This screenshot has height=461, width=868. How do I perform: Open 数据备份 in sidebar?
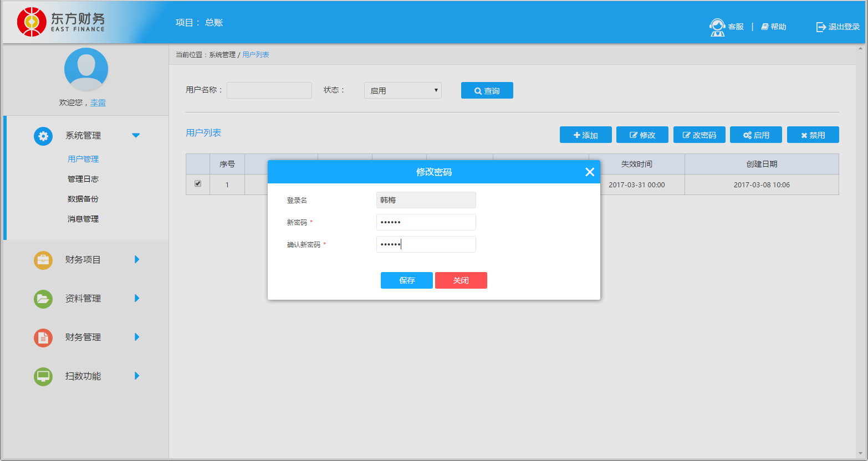point(83,199)
